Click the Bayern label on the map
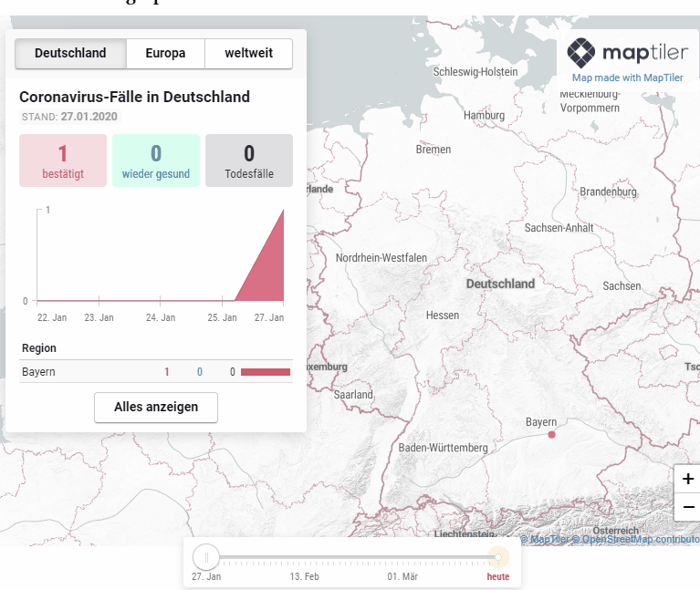The height and width of the screenshot is (590, 700). [541, 422]
